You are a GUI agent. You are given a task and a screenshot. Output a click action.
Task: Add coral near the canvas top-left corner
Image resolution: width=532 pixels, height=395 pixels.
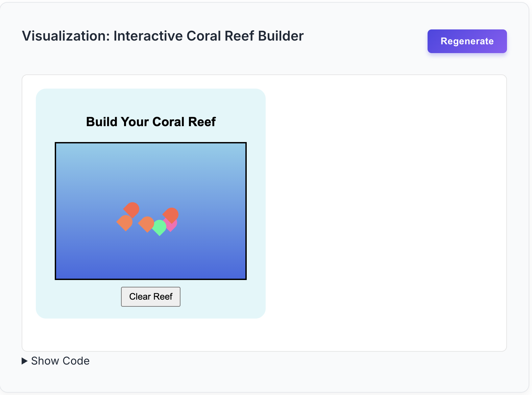tap(64, 151)
